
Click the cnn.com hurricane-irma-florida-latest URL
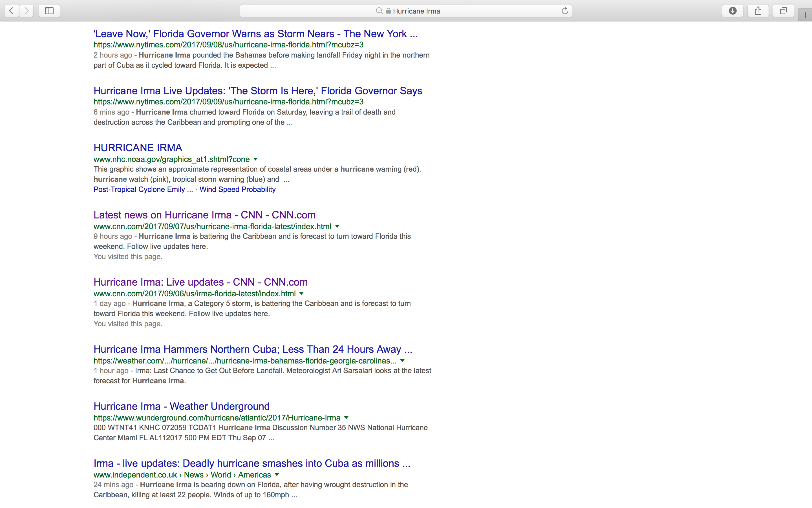[x=212, y=226]
